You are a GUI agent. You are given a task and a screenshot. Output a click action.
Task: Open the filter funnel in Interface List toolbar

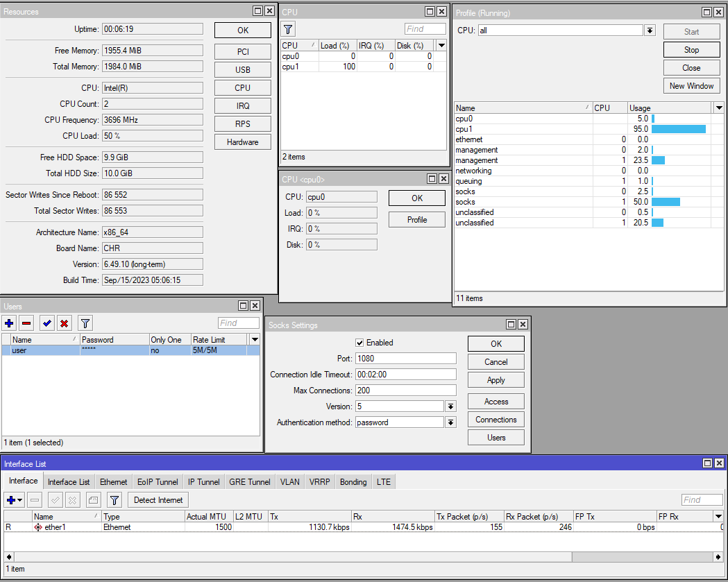pyautogui.click(x=115, y=500)
